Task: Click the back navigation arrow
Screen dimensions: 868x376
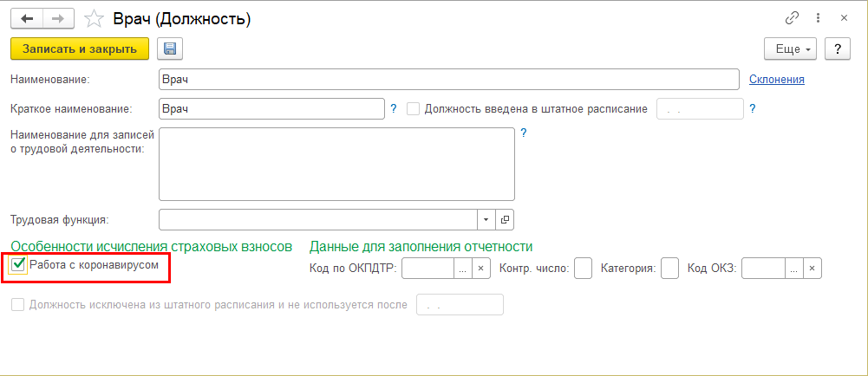Action: tap(26, 18)
